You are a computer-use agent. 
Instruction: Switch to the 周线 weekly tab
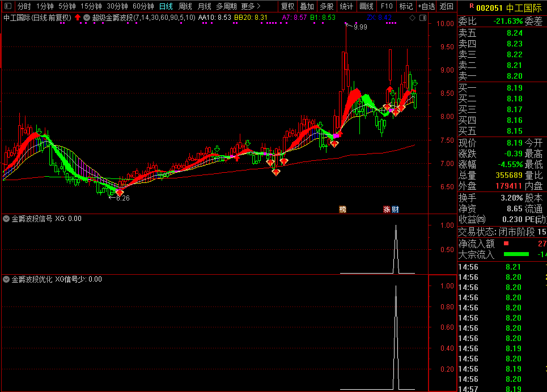[185, 6]
